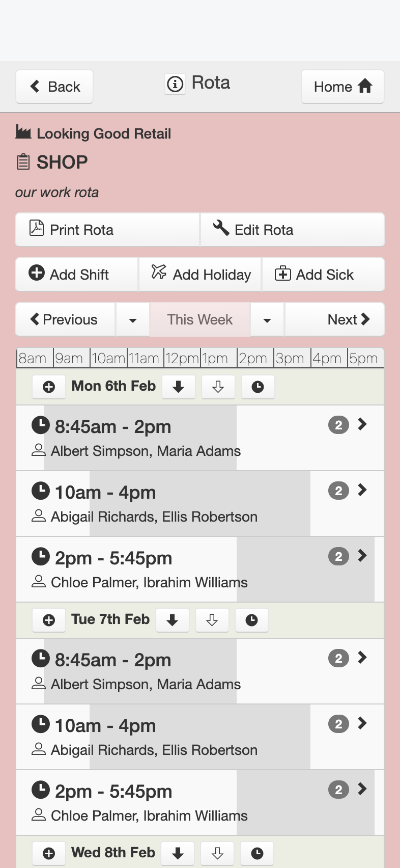Open the dropdown arrow right of This Week
400x868 pixels.
pos(267,320)
